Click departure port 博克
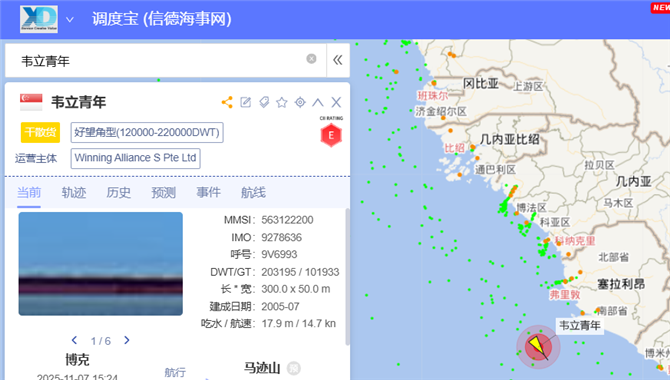 (77, 359)
